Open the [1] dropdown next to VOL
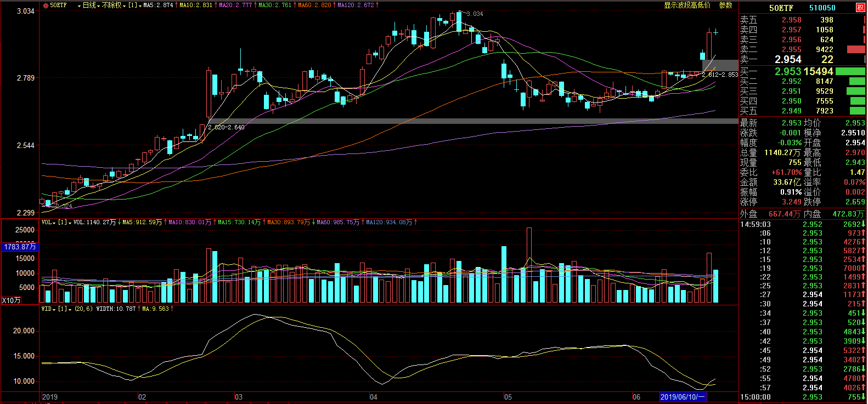The width and height of the screenshot is (868, 404). (65, 223)
